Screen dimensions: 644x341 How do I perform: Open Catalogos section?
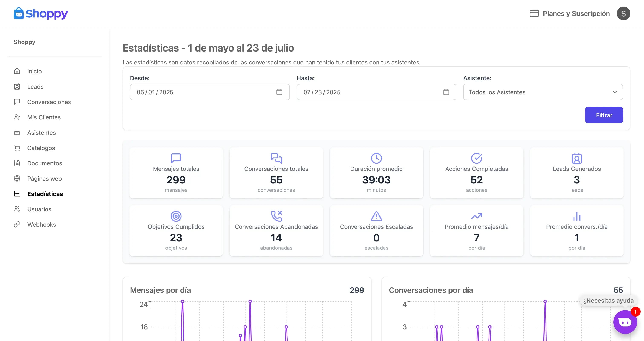click(41, 148)
